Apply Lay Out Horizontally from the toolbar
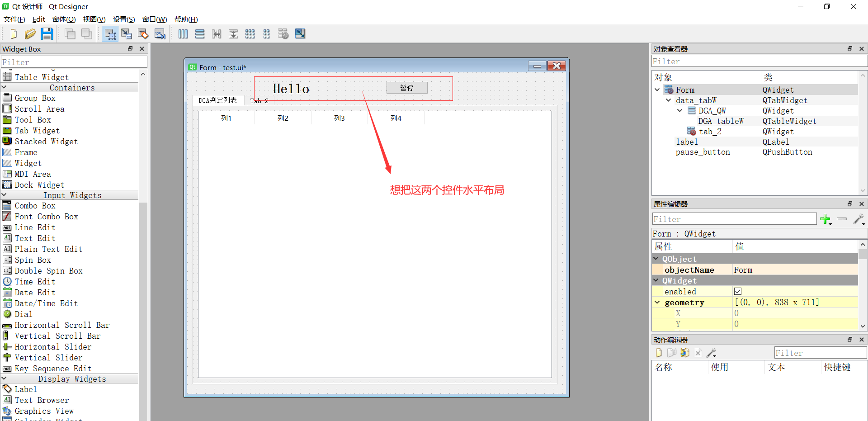Image resolution: width=868 pixels, height=421 pixels. point(183,33)
